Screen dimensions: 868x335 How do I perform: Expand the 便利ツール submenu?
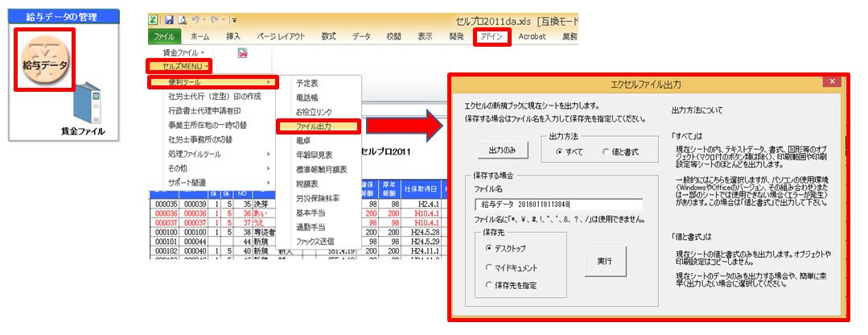point(214,82)
